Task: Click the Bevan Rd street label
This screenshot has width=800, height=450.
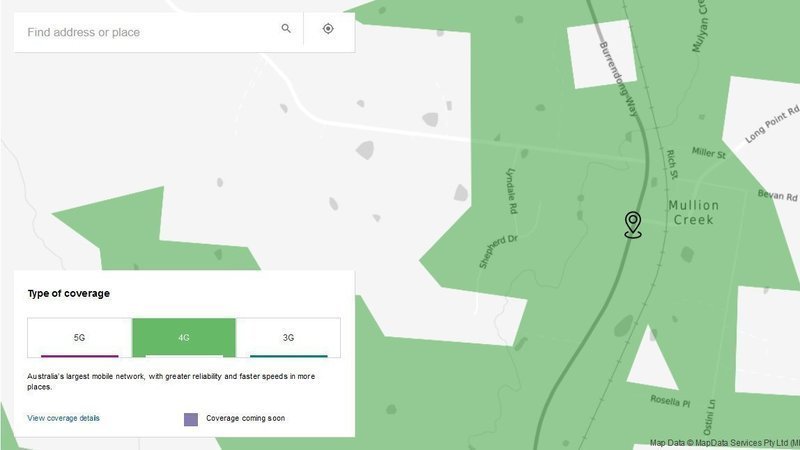Action: pos(777,194)
